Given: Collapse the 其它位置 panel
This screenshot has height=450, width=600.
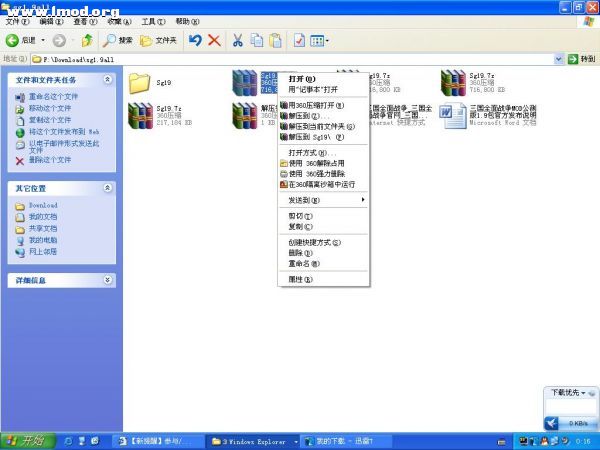Looking at the screenshot, I should click(108, 188).
